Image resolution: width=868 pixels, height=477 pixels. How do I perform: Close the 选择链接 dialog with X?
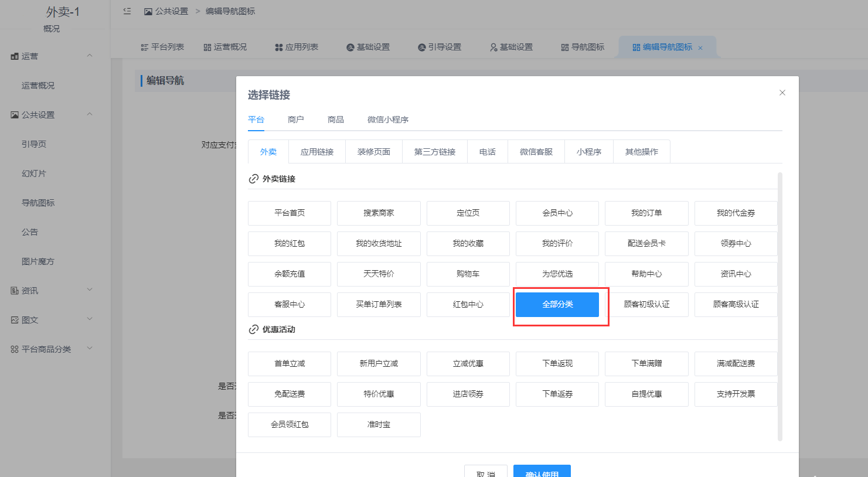point(782,93)
